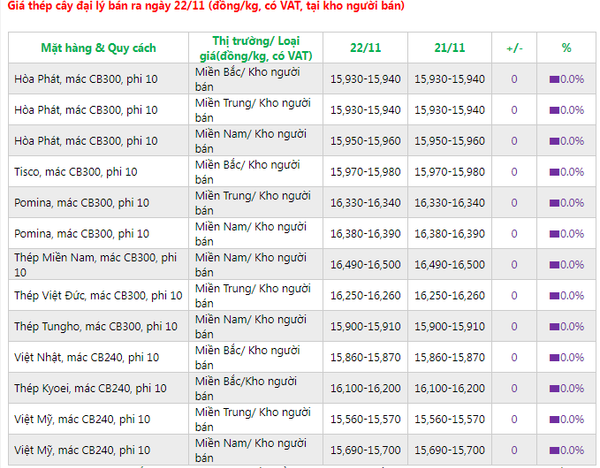
Task: Click 'Pomina, mác CB300, phi 10' in Miền Nam row
Action: [82, 234]
